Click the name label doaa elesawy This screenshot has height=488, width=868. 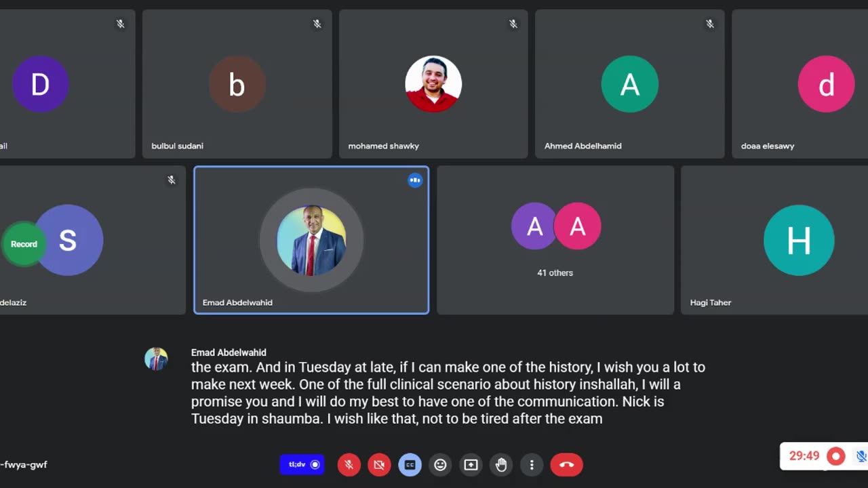coord(768,146)
